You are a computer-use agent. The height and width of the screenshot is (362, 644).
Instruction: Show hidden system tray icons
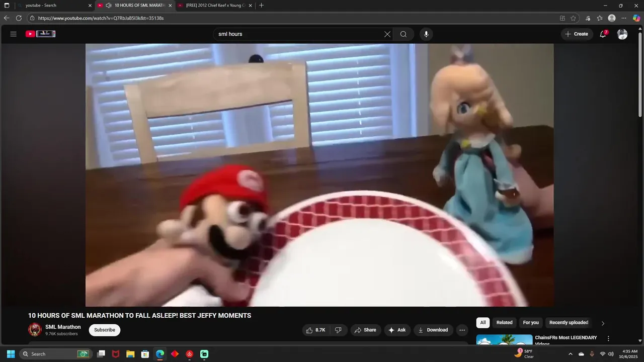pos(570,354)
